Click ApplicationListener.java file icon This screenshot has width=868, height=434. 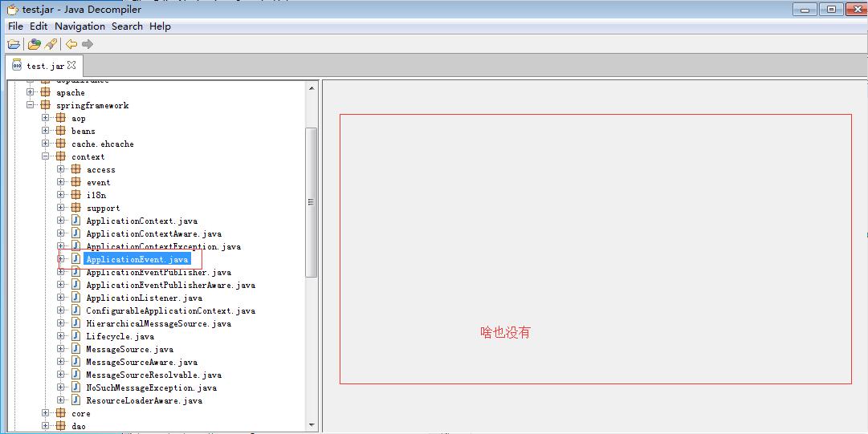tap(75, 298)
